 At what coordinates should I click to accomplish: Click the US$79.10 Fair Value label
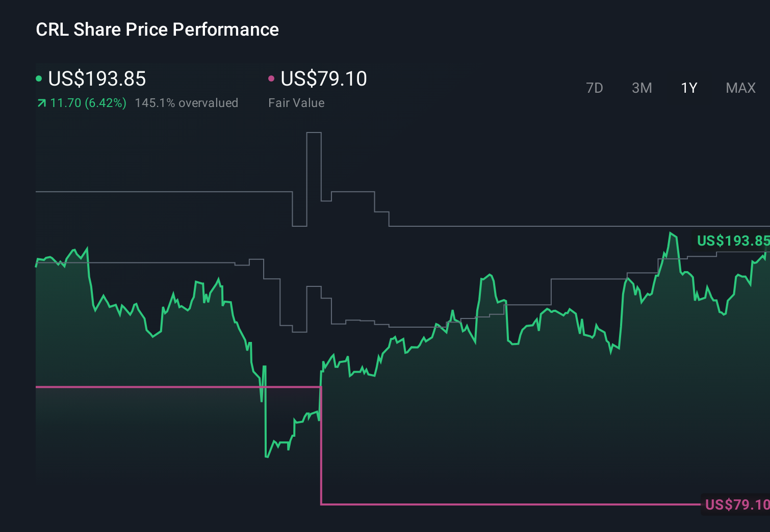(x=324, y=79)
